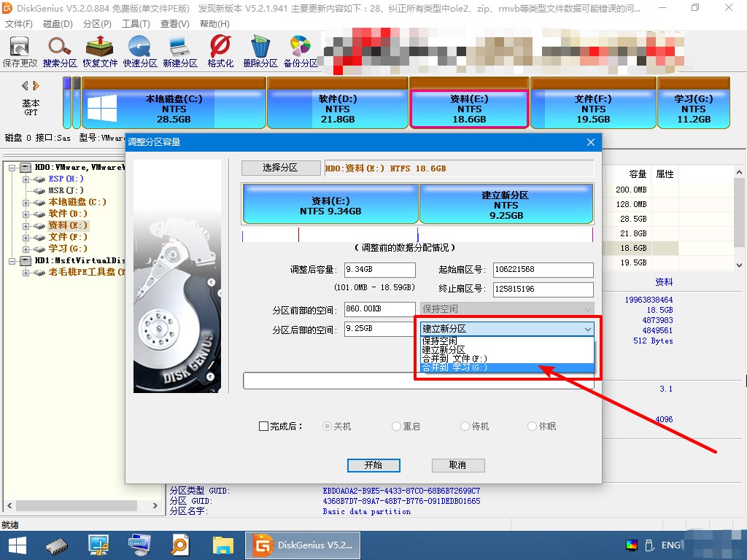Viewport: 747px width, 560px height.
Task: Open the Windows Start menu
Action: coord(18,545)
